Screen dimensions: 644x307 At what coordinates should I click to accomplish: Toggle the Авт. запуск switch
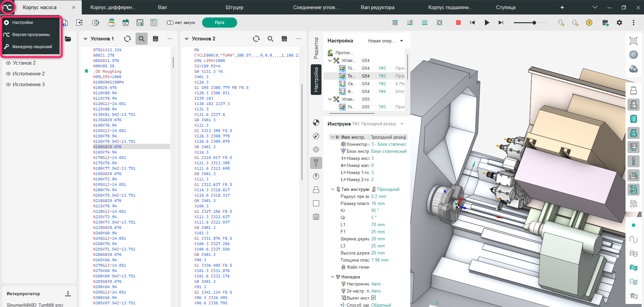click(x=170, y=23)
